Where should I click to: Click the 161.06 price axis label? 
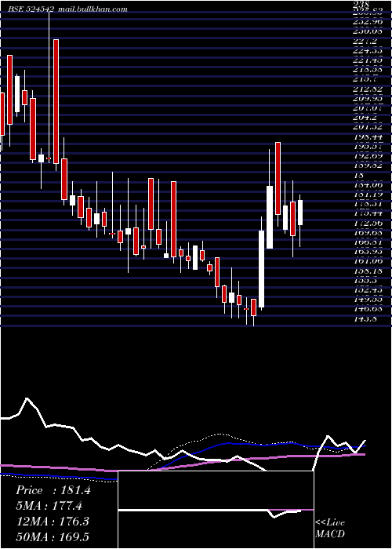367,261
